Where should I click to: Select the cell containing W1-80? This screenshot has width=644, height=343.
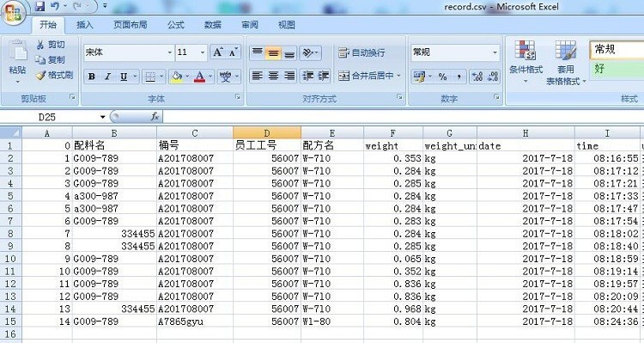[x=331, y=322]
